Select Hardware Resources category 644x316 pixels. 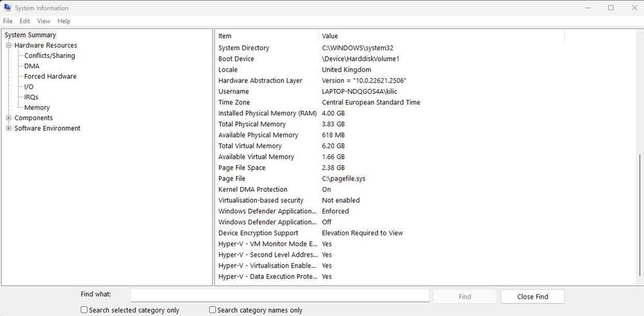tap(46, 45)
